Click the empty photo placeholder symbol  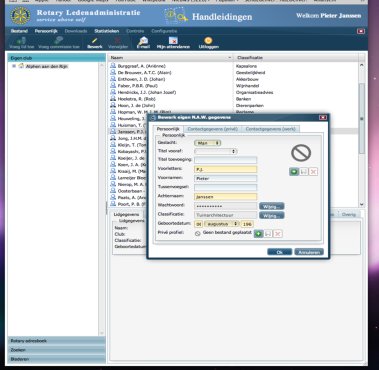pos(301,153)
